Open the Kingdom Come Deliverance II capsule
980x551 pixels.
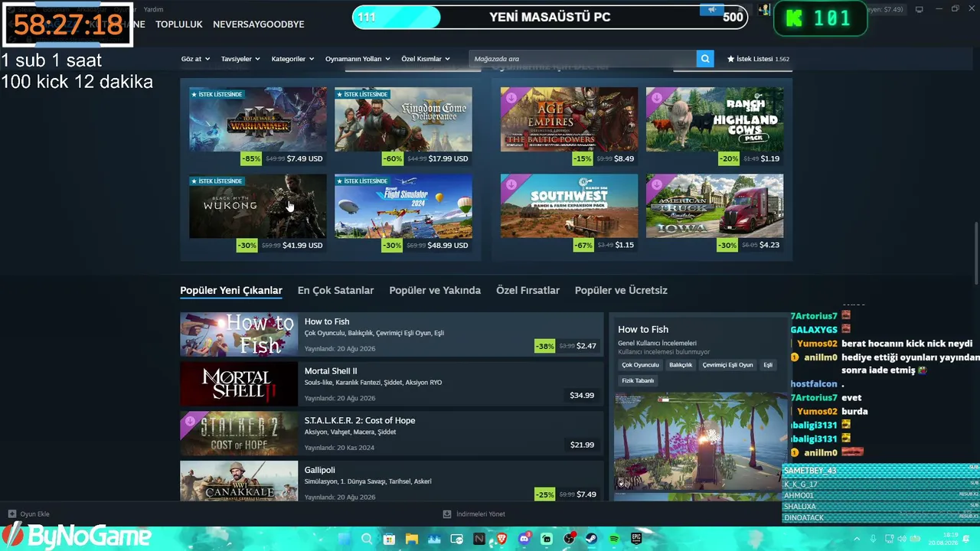click(403, 119)
